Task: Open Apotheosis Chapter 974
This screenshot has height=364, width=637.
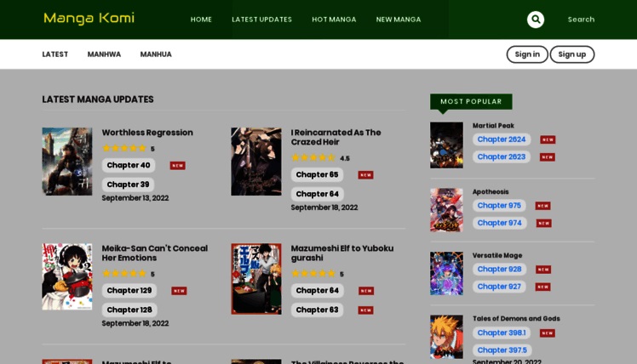Action: [x=499, y=223]
